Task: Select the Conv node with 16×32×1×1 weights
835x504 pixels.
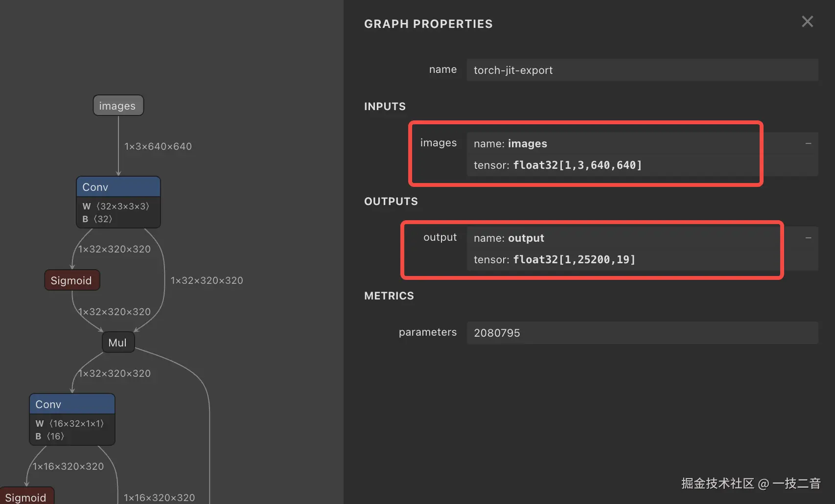Action: point(72,404)
